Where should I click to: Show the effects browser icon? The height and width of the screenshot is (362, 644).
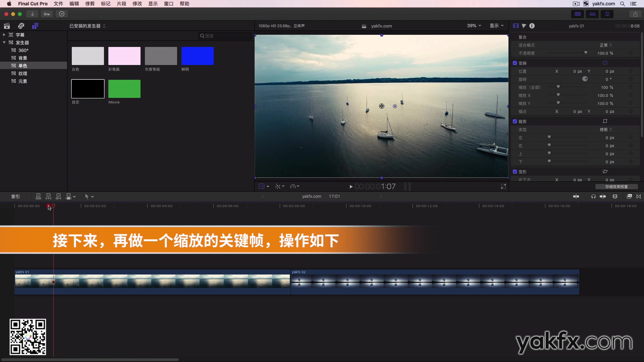tap(629, 196)
